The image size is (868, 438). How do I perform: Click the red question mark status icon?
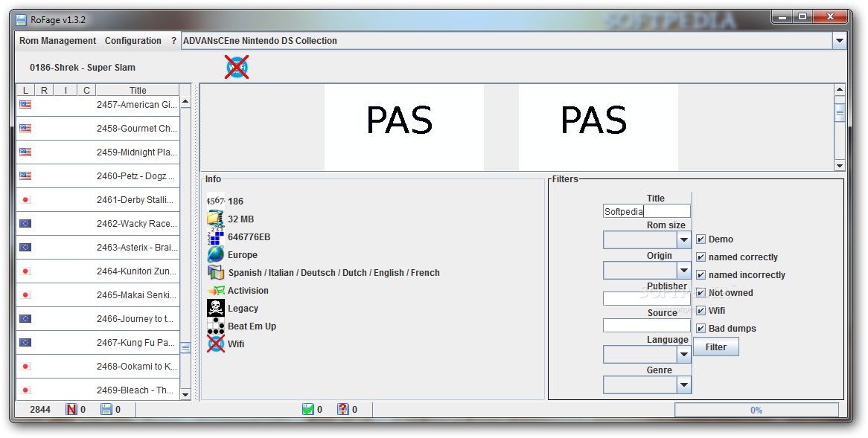click(343, 409)
